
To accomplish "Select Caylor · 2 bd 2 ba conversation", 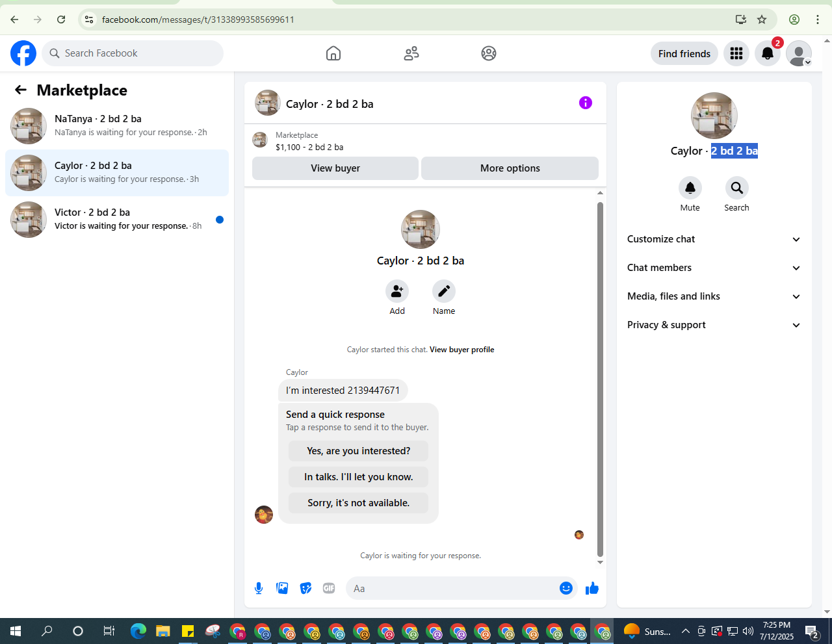I will pos(117,173).
